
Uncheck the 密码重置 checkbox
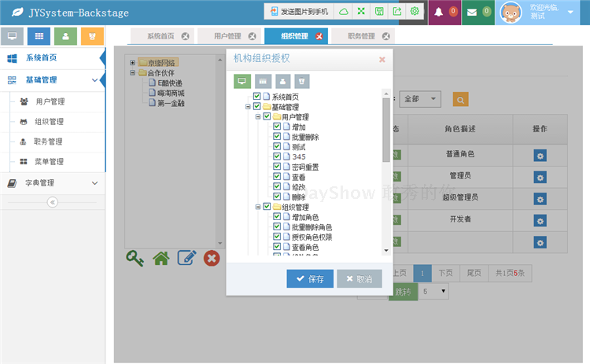(277, 166)
